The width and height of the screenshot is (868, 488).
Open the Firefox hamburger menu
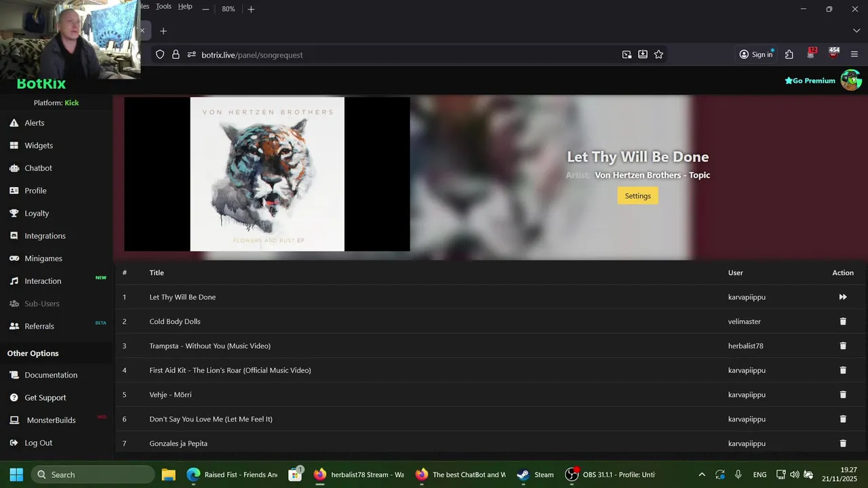(x=854, y=54)
